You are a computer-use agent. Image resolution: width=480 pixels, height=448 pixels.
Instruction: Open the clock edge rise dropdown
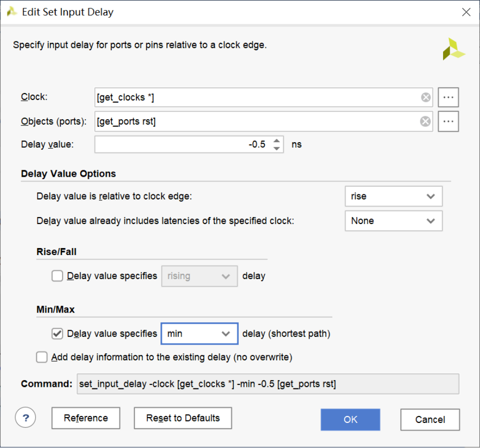point(393,196)
